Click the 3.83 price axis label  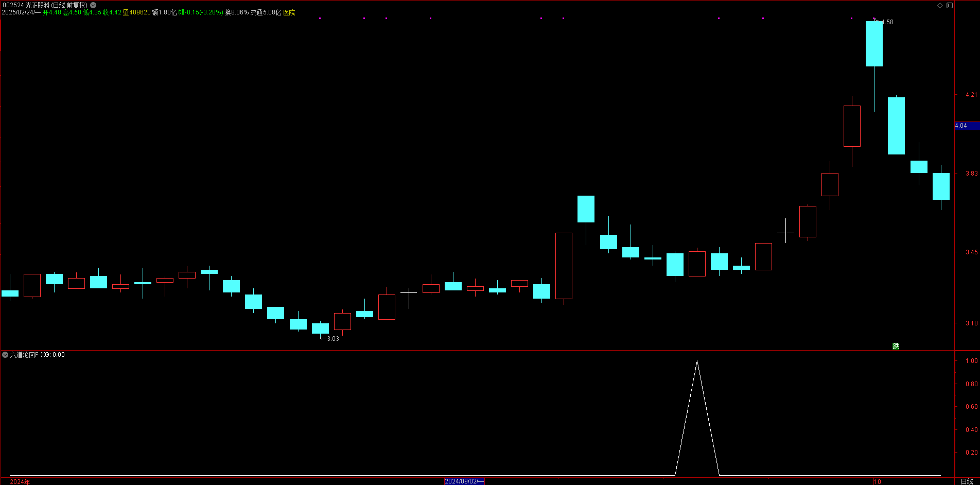[971, 174]
